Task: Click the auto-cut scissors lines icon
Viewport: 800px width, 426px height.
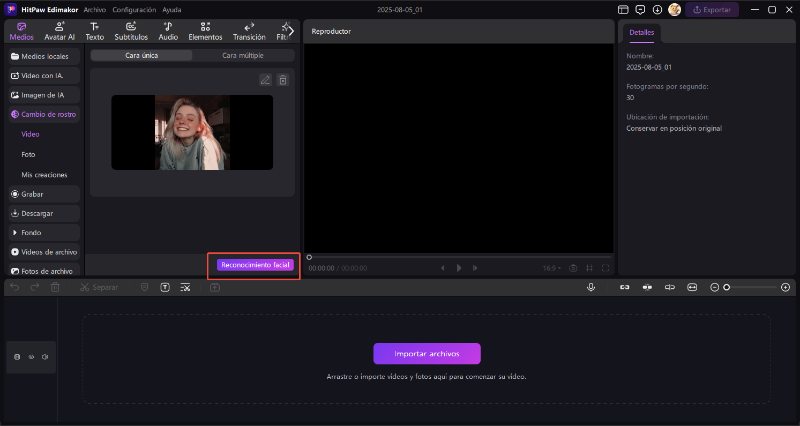Action: [x=185, y=288]
